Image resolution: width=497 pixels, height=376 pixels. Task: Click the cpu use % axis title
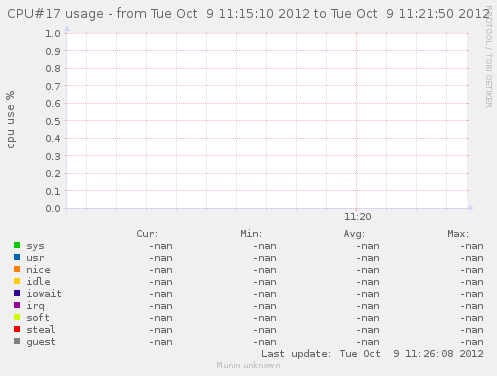11,120
